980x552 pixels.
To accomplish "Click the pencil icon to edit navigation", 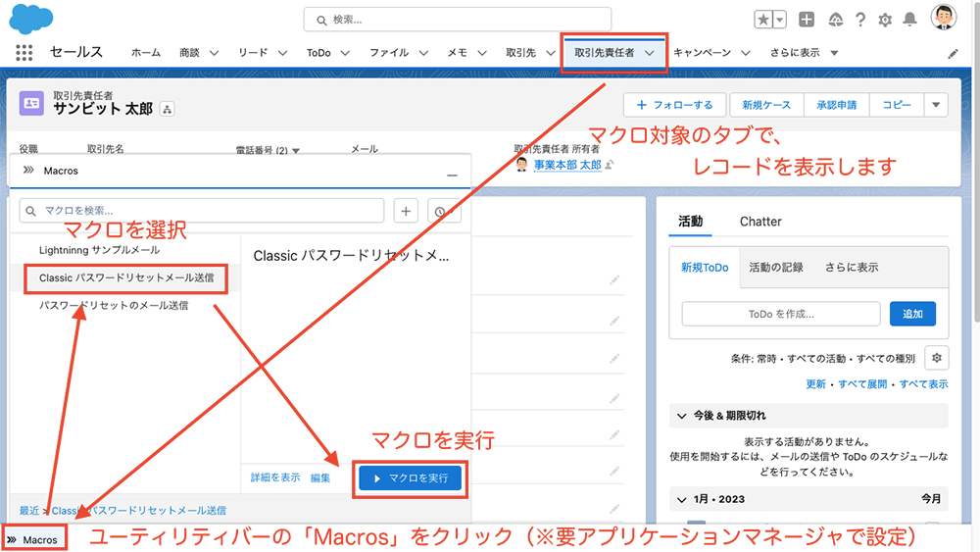I will (x=953, y=54).
